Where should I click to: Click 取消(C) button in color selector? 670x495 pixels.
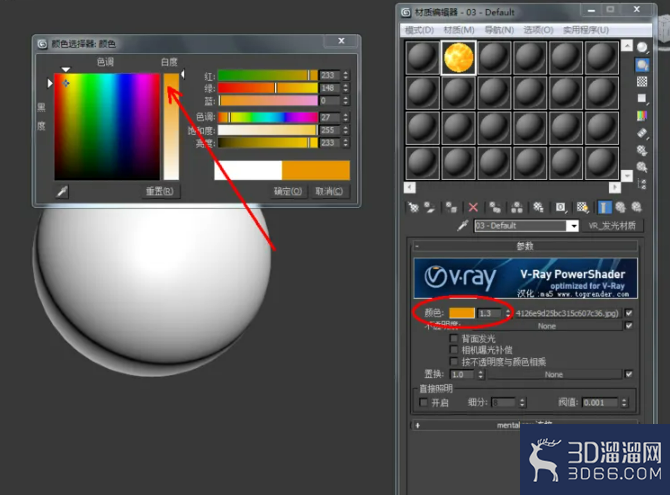pos(329,191)
